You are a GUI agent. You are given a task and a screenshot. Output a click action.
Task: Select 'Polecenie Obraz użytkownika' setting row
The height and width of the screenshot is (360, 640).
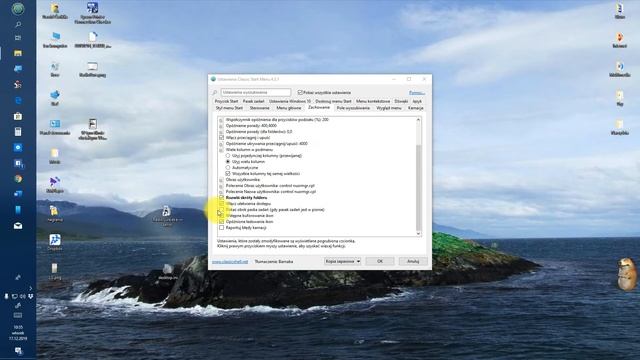pyautogui.click(x=270, y=186)
